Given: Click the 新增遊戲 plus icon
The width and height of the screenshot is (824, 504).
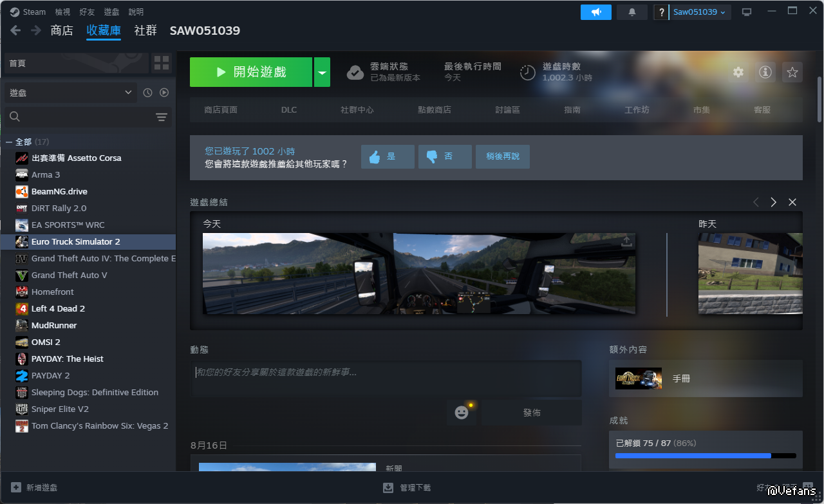Looking at the screenshot, I should coord(16,487).
